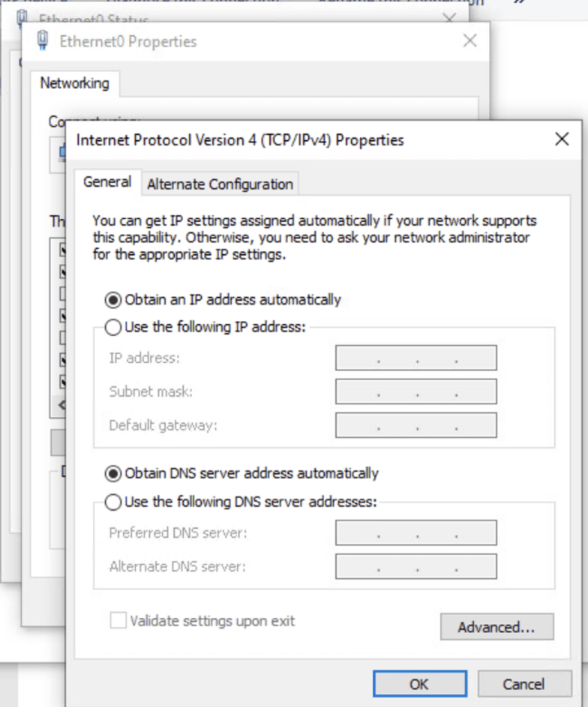This screenshot has height=707, width=588.
Task: Select Obtain DNS server address automatically
Action: [112, 473]
